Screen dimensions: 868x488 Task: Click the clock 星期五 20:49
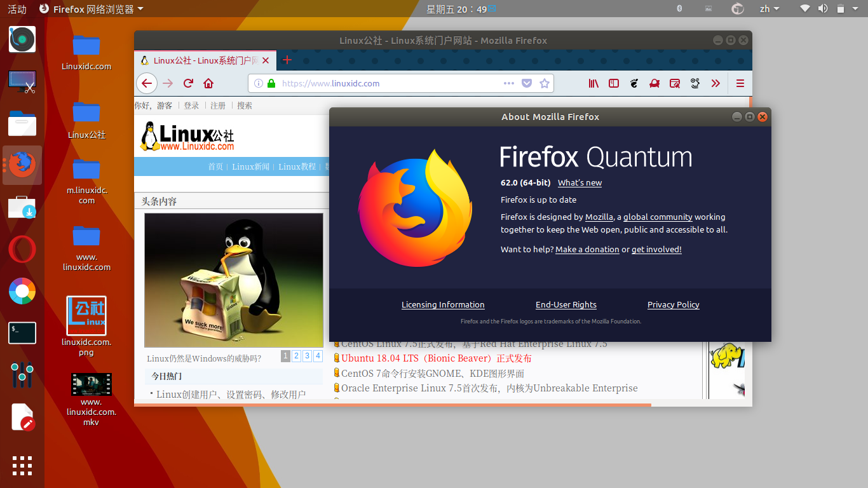click(x=457, y=9)
